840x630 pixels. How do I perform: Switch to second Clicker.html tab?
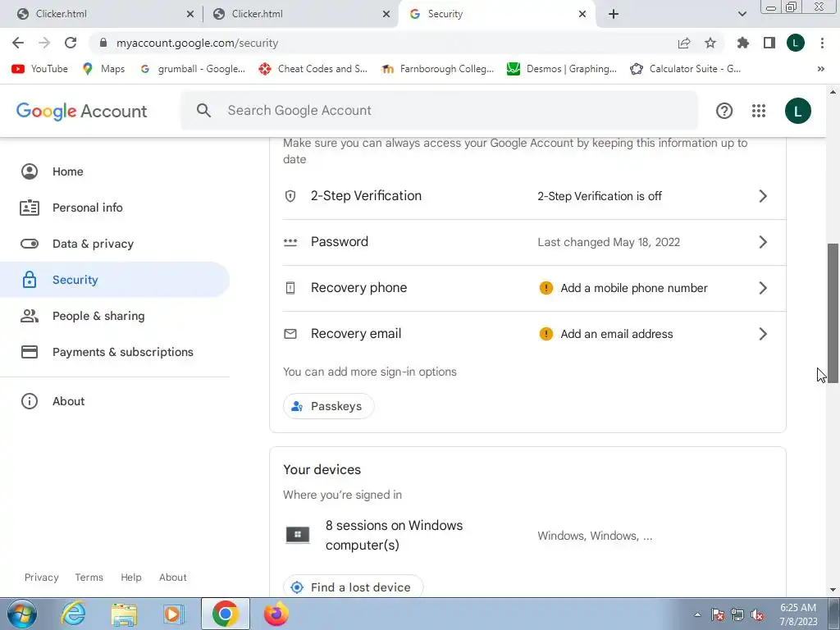click(300, 14)
